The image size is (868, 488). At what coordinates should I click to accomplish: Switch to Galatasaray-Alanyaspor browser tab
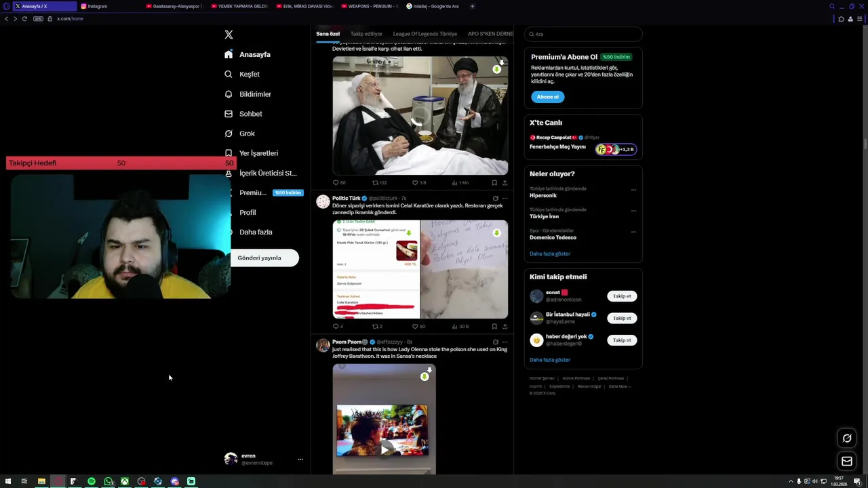(174, 6)
